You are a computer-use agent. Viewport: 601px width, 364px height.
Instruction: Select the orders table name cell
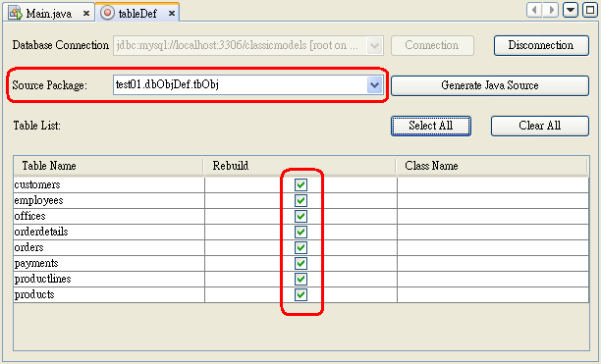pyautogui.click(x=109, y=247)
